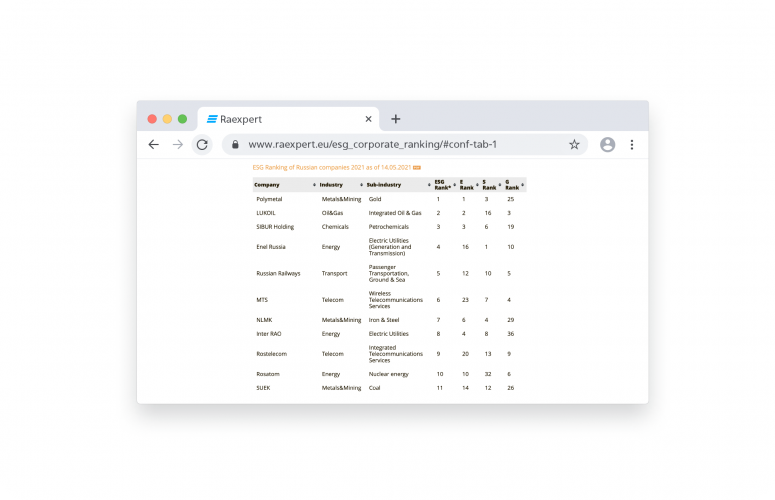Open the browser three-dot menu
Viewport: 775px width, 500px height.
632,145
